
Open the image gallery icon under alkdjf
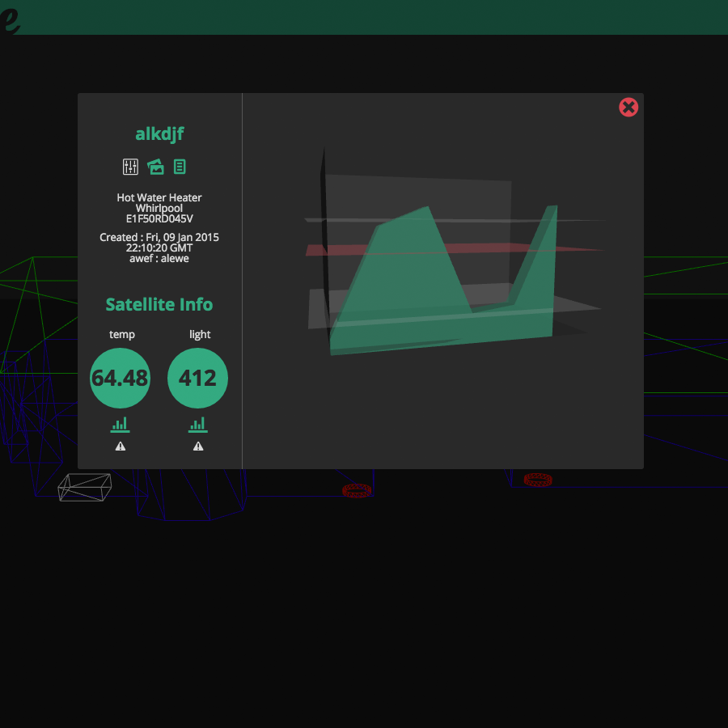point(155,167)
